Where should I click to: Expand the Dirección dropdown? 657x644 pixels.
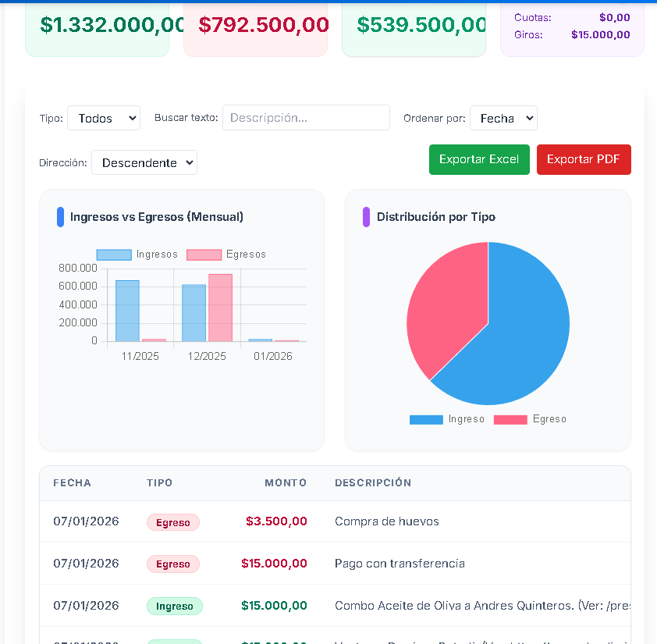coord(144,162)
